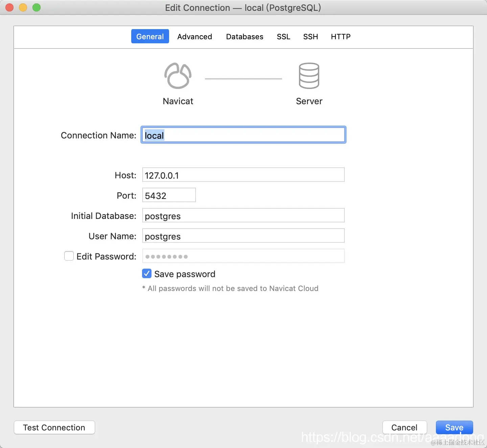This screenshot has height=448, width=487.
Task: Click the Save password label text
Action: point(185,274)
